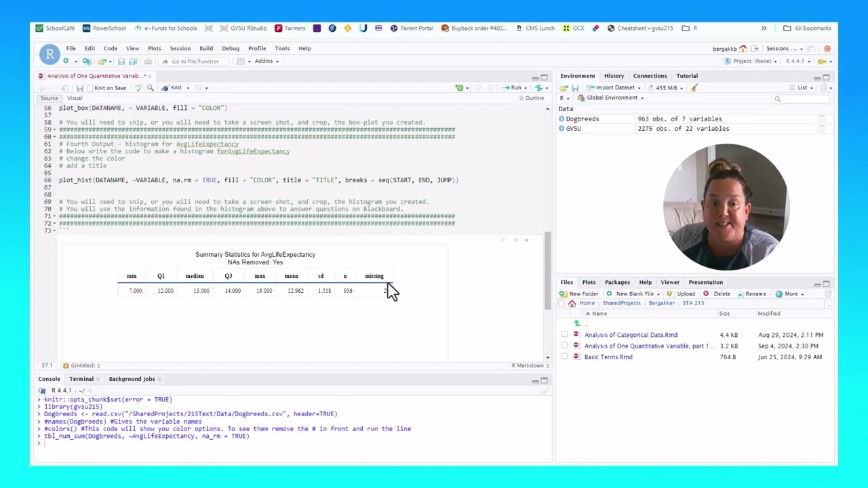Knit the current document
Screen dimensions: 868x488
pyautogui.click(x=172, y=87)
